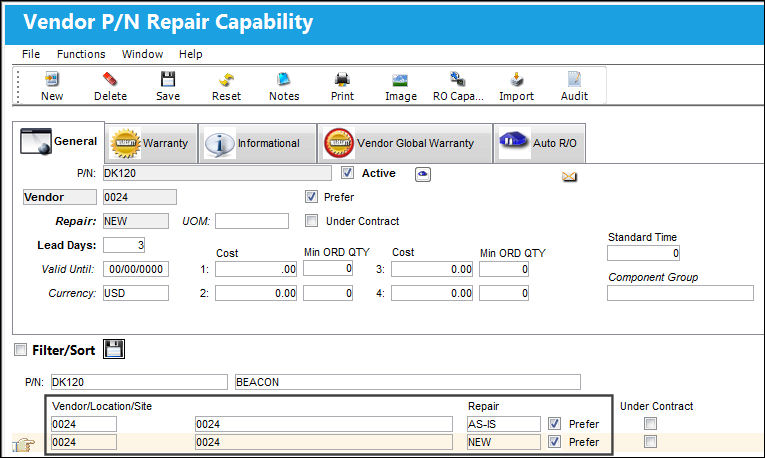Click the Vendor field 0024 in General tab
765x458 pixels.
click(140, 197)
